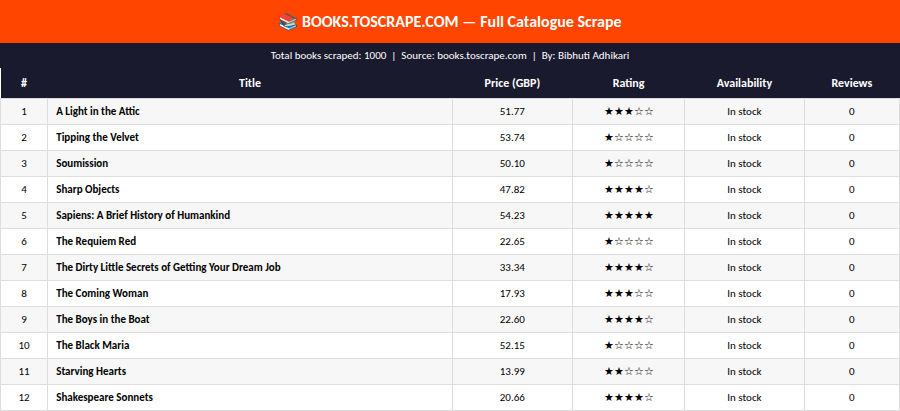Click the price 51.77
Viewport: 900px width, 411px height.
coord(512,111)
